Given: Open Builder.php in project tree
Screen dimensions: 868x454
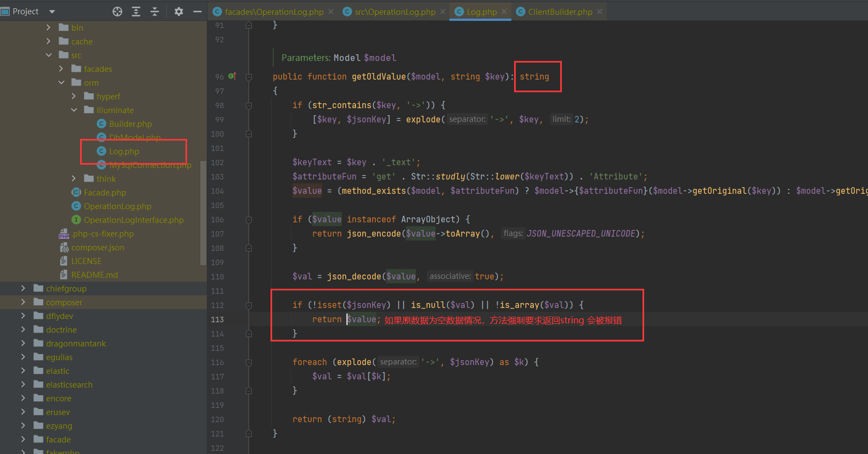Looking at the screenshot, I should coord(130,124).
